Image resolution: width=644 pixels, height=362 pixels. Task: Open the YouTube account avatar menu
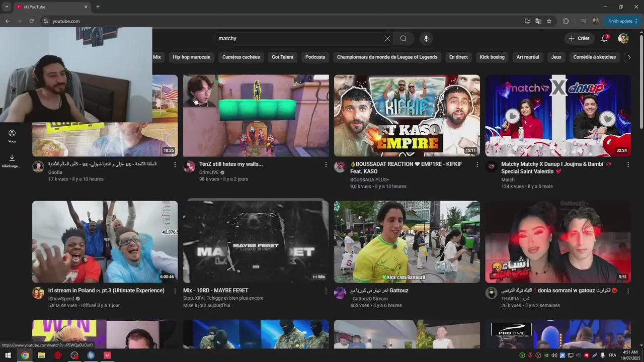(623, 38)
